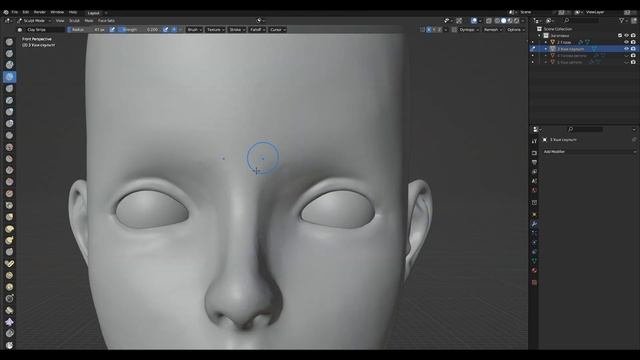This screenshot has height=360, width=640.
Task: Select the Crease brush tool
Action: [x=9, y=135]
